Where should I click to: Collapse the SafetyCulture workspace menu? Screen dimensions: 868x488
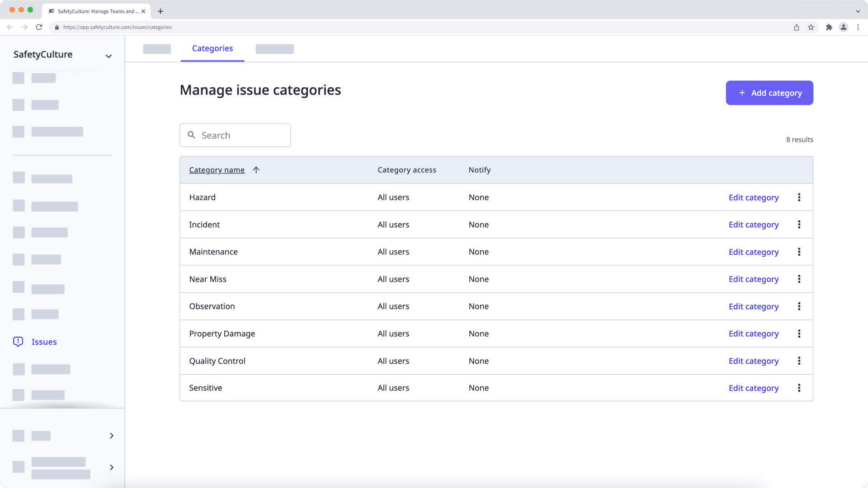108,56
